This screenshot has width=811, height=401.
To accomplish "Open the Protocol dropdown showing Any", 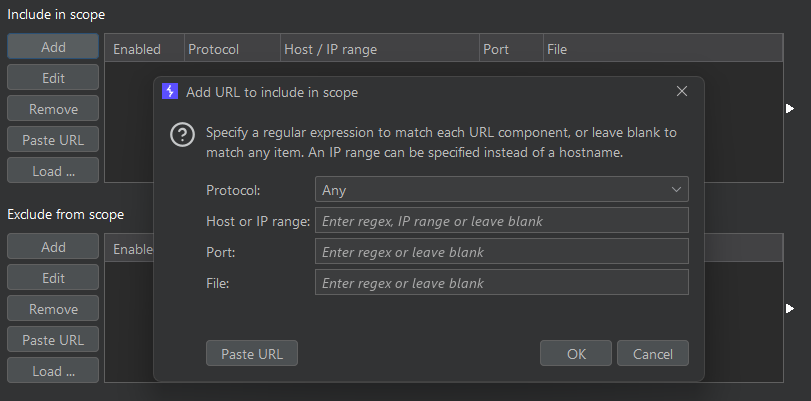I will (501, 189).
